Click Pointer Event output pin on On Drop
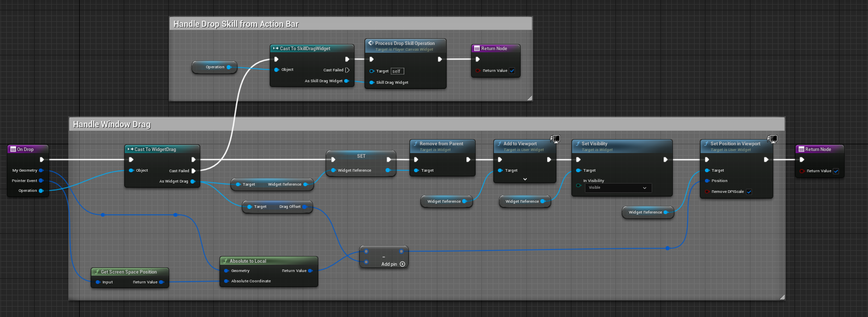This screenshot has width=868, height=317. click(x=41, y=180)
